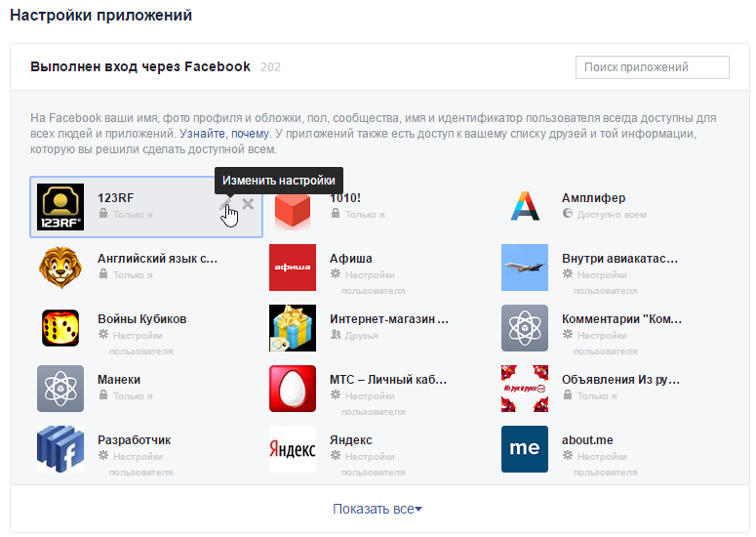Open the Войны Кубиков dice icon
The width and height of the screenshot is (756, 537).
point(60,328)
